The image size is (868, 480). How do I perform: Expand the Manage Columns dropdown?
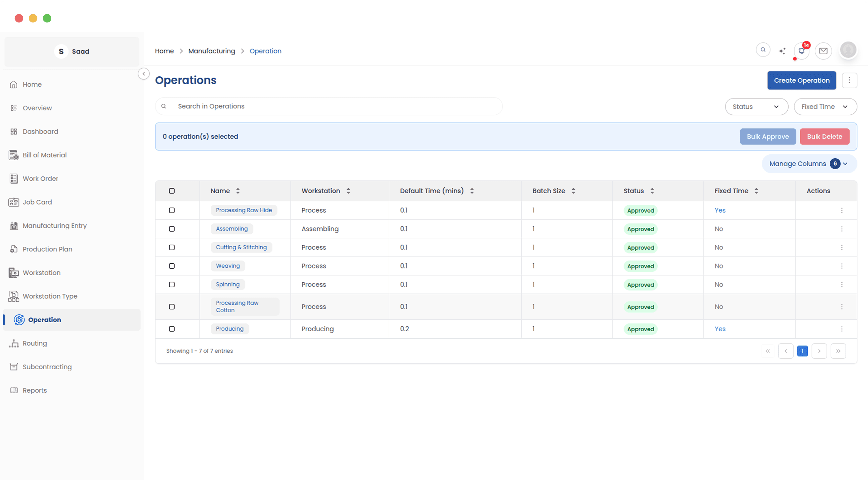(808, 164)
